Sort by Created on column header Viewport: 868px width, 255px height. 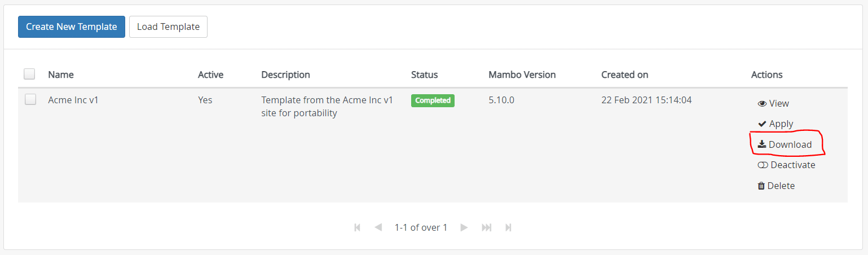624,74
